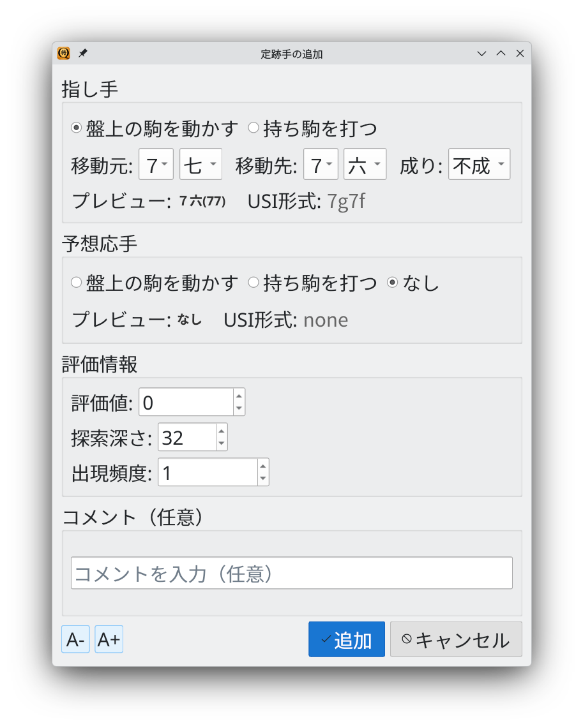Click the pin icon to keep window on top

[82, 54]
